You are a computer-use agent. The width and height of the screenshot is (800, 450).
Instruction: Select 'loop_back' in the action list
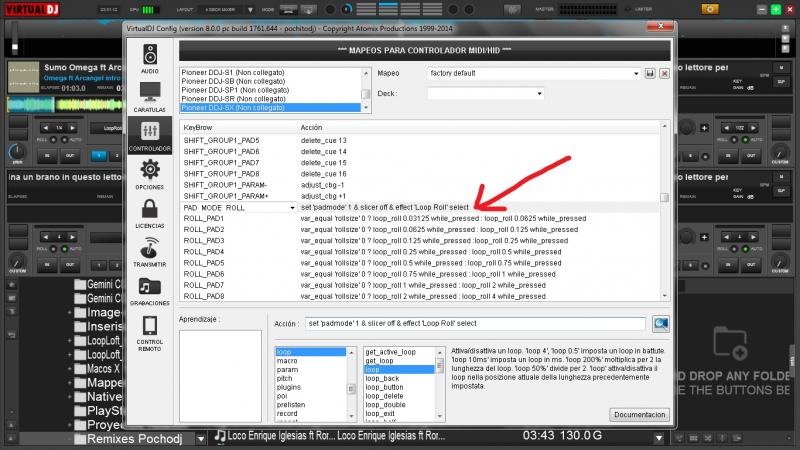(383, 379)
